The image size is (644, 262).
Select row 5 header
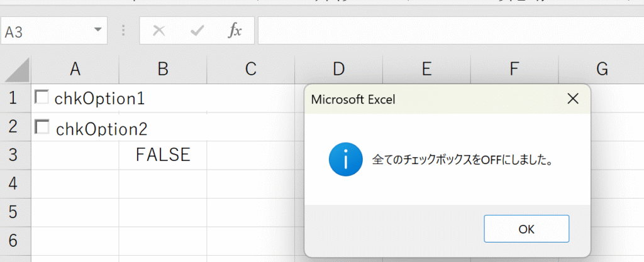click(x=14, y=212)
